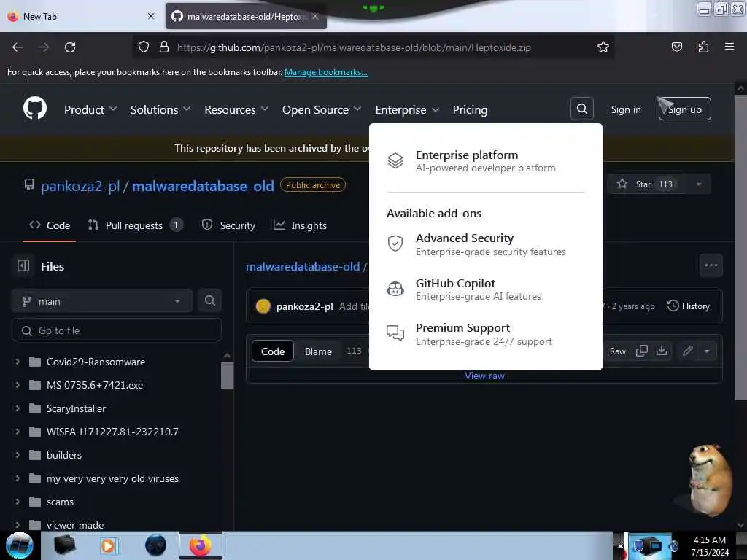Viewport: 747px width, 560px height.
Task: Select Advanced Security add-on
Action: tap(485, 244)
